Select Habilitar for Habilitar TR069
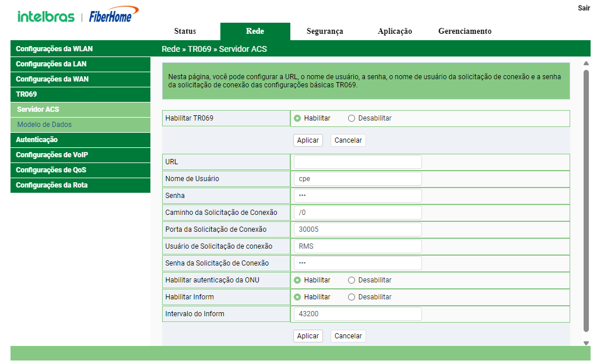This screenshot has height=364, width=597. coord(297,118)
